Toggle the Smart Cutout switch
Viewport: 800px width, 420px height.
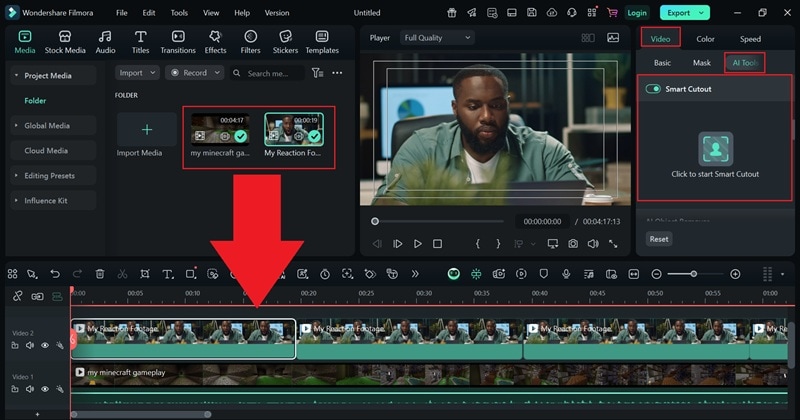[x=653, y=89]
